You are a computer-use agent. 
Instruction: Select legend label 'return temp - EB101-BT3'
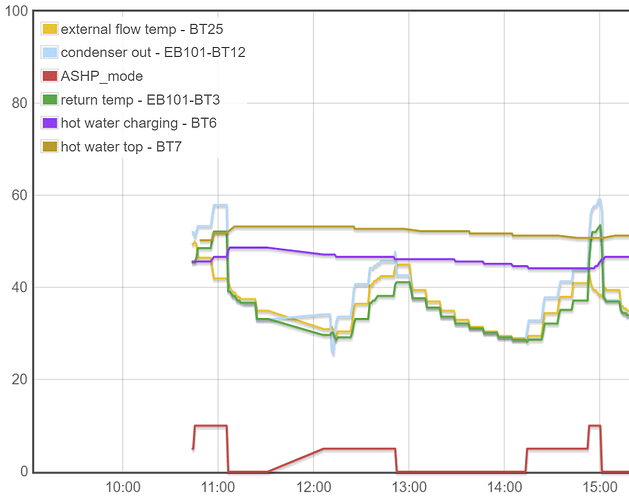coord(140,100)
